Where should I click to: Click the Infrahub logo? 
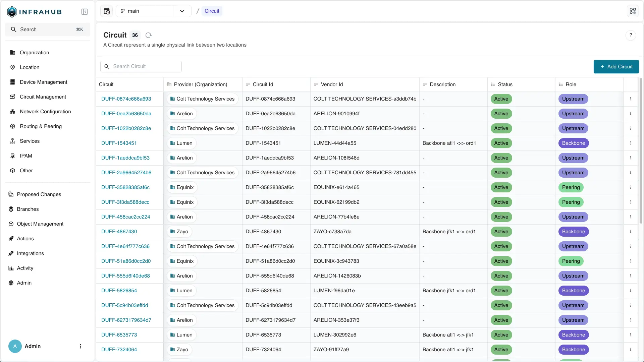coord(35,12)
